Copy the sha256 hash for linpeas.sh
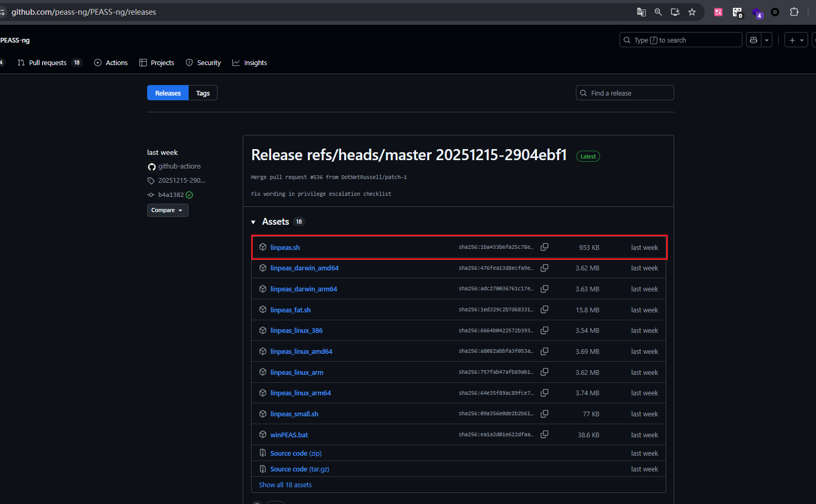This screenshot has width=816, height=504. [x=544, y=247]
